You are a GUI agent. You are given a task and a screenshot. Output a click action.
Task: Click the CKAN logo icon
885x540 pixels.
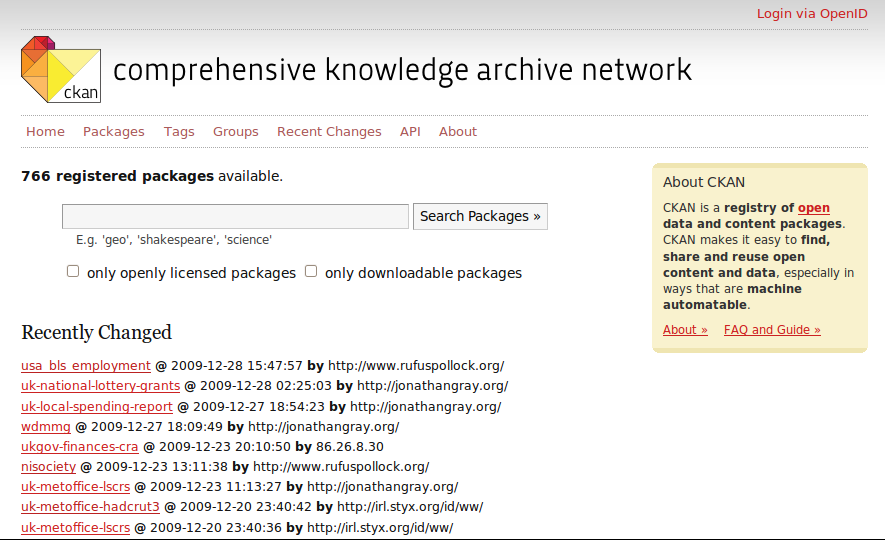pos(61,69)
